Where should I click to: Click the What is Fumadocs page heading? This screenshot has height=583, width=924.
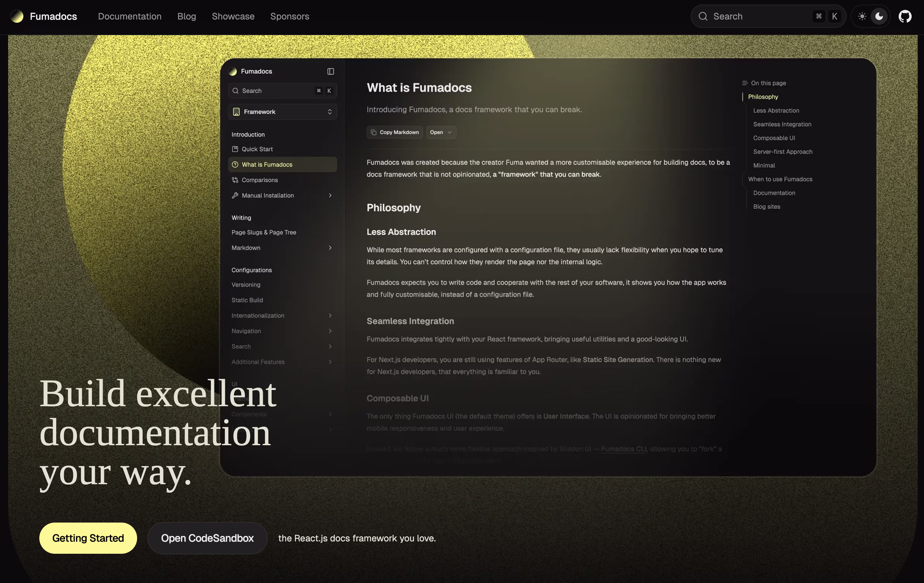[x=419, y=87]
